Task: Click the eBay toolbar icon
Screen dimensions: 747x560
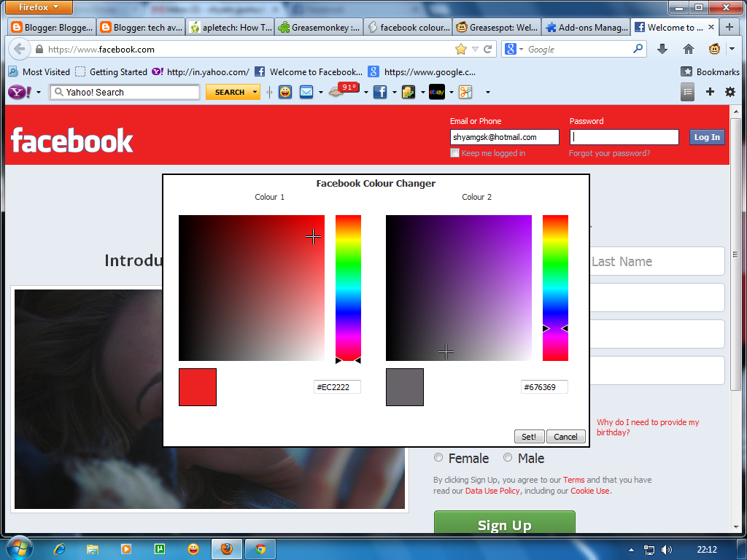Action: pyautogui.click(x=436, y=92)
